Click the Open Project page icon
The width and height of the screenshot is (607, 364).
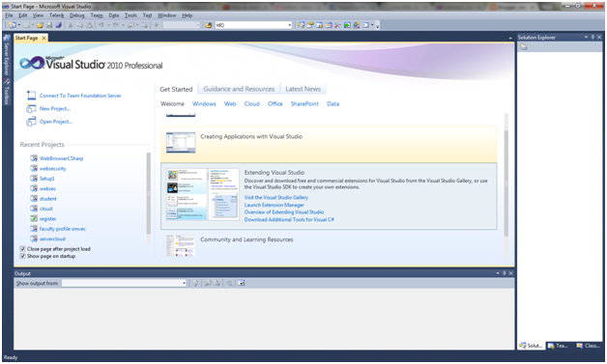(31, 122)
